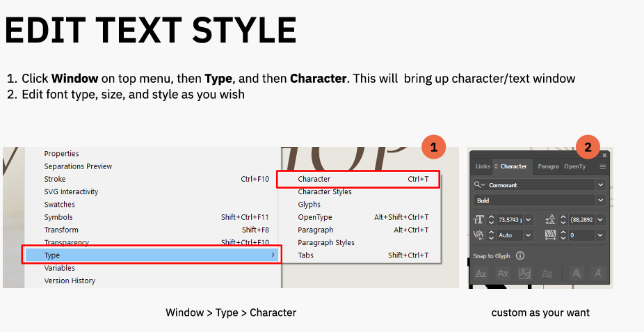Click the tracking field showing 0
644x332 pixels.
point(582,235)
